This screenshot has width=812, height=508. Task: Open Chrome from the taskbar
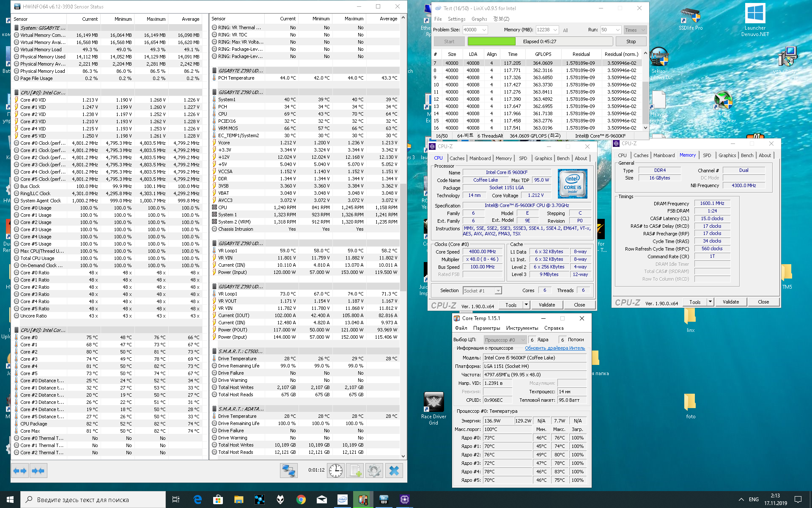click(301, 500)
